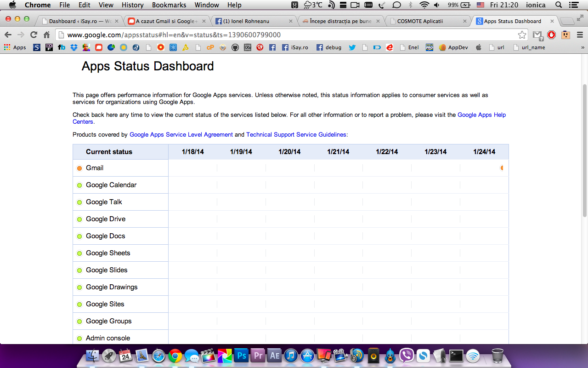Open the Google Apps Help Centers link
588x368 pixels.
tap(481, 115)
